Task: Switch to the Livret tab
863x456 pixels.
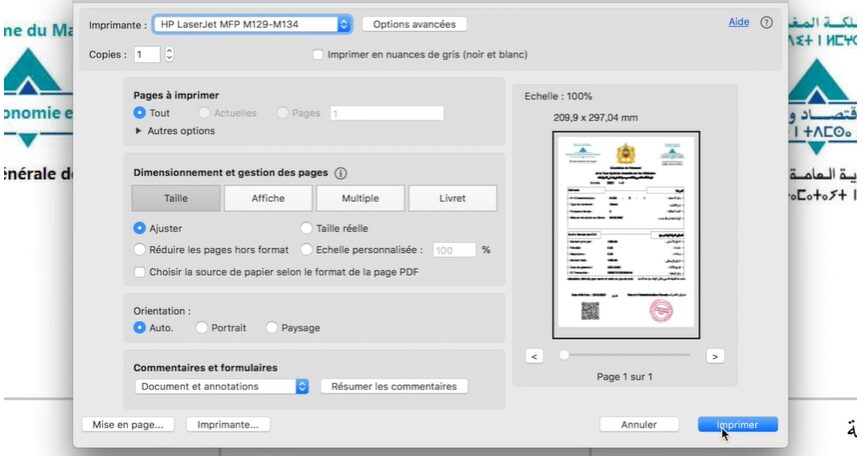Action: click(452, 198)
